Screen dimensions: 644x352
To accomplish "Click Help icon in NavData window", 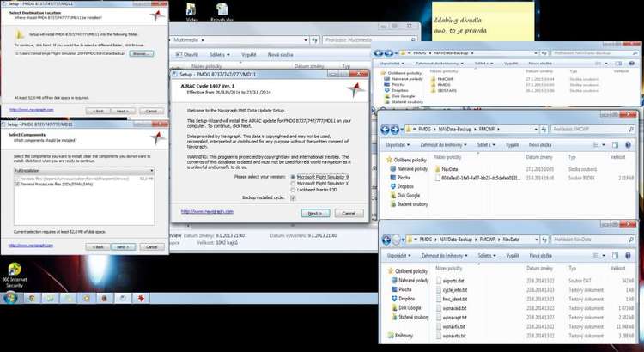I will [628, 256].
